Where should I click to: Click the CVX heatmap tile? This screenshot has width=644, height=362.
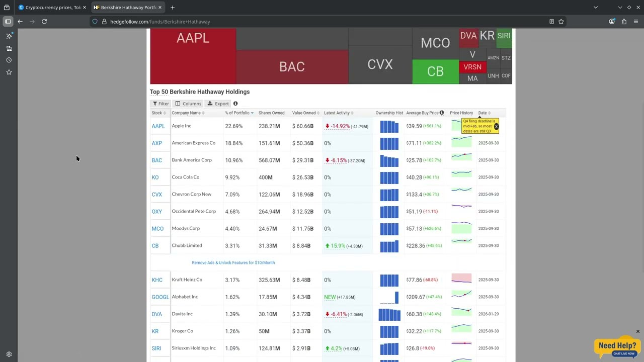380,65
